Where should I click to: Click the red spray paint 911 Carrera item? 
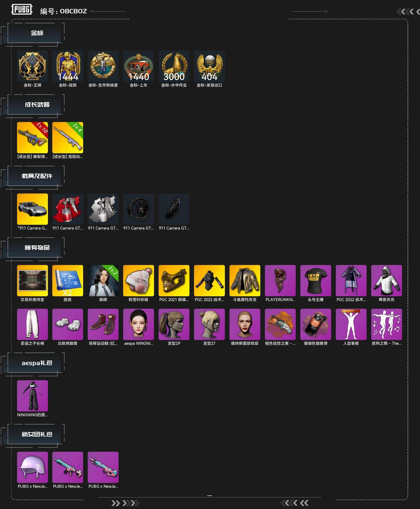click(x=68, y=209)
